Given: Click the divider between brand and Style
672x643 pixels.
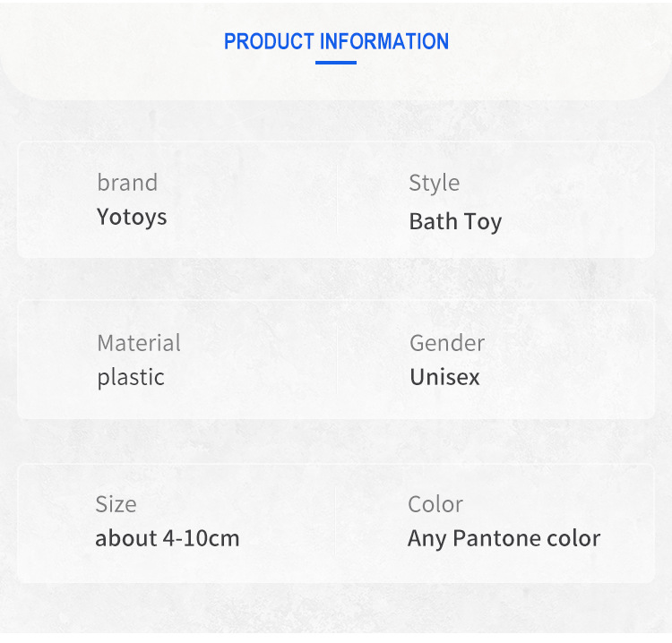Looking at the screenshot, I should (x=337, y=200).
